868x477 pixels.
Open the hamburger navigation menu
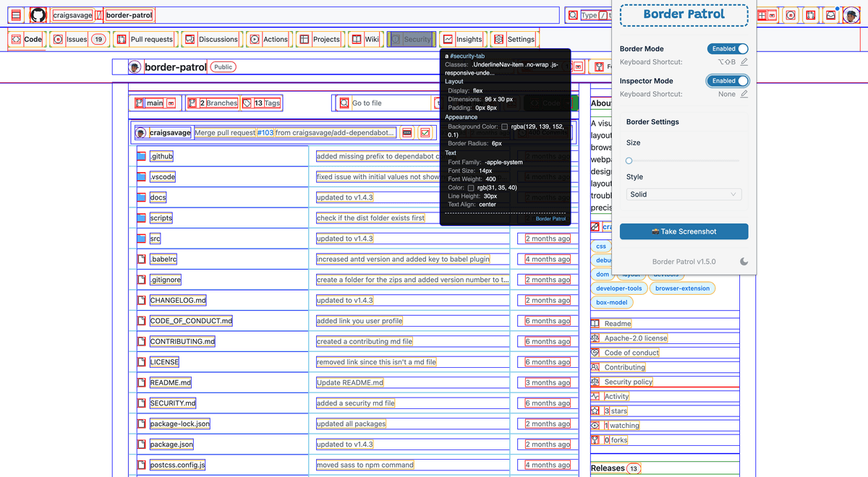coord(16,15)
